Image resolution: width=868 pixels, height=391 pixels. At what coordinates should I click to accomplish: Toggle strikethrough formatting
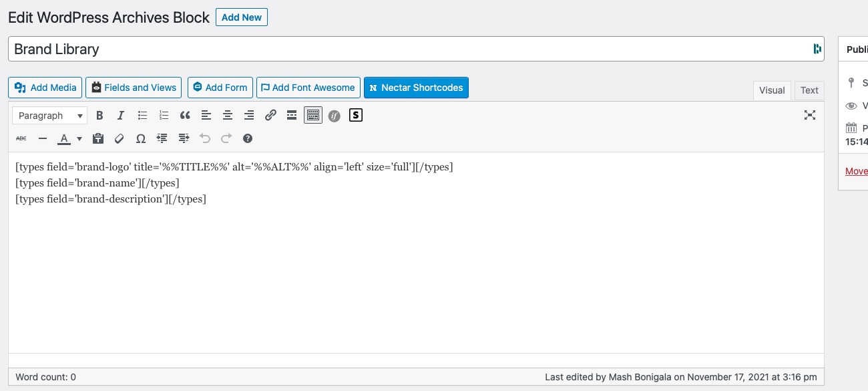[21, 138]
